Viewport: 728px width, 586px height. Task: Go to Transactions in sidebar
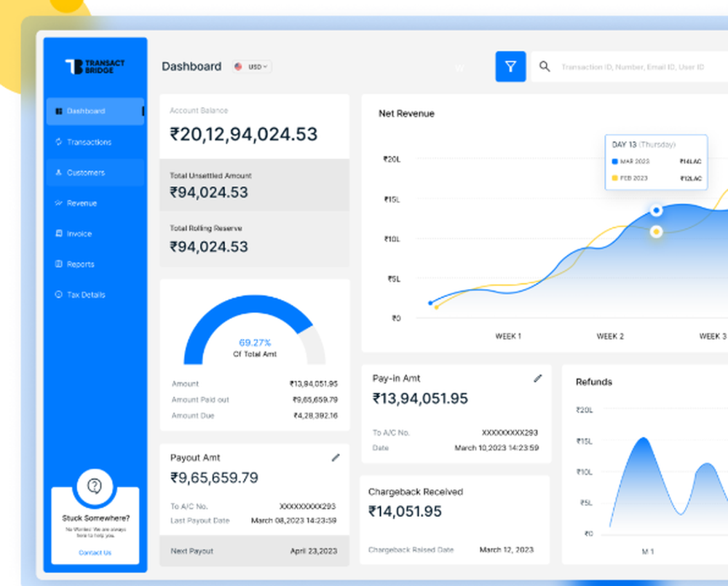coord(95,142)
